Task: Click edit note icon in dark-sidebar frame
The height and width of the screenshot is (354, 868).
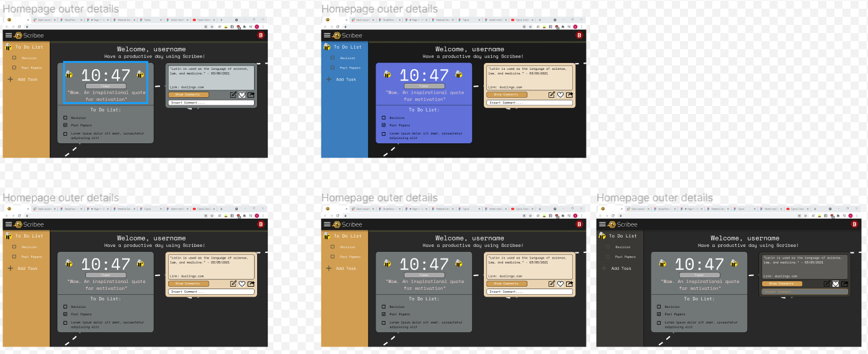Action: pos(827,284)
